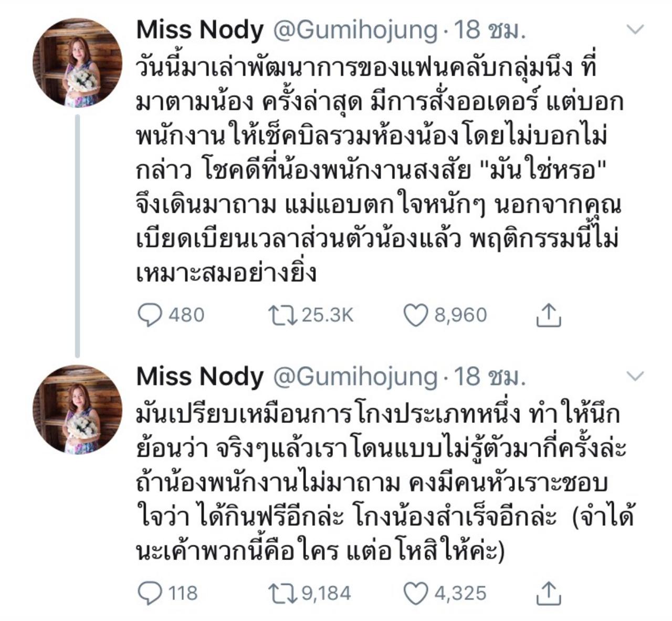672x621 pixels.
Task: Reply to the second tweet with 118 replies
Action: [x=150, y=594]
